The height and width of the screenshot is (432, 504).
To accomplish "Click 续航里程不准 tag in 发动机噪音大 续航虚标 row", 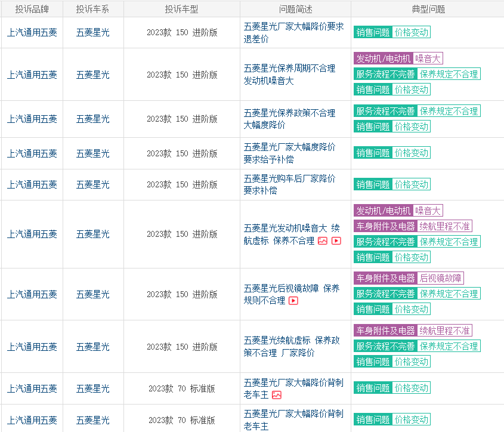I will 445,227.
